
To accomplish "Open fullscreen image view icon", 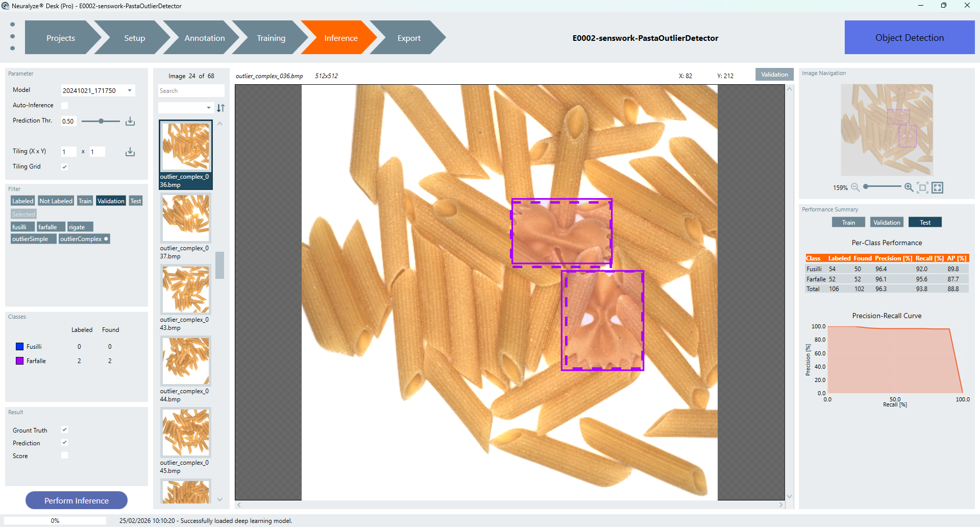I will tap(938, 187).
